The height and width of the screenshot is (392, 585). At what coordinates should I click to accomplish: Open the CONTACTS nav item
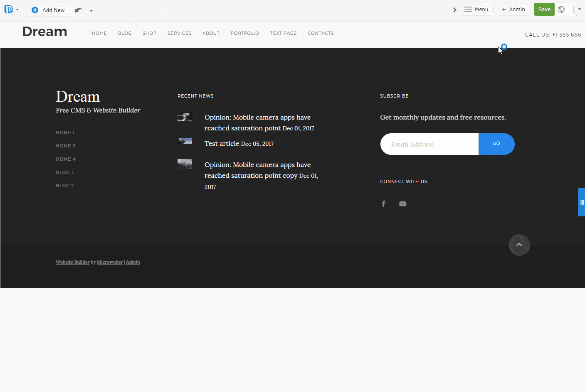[321, 33]
